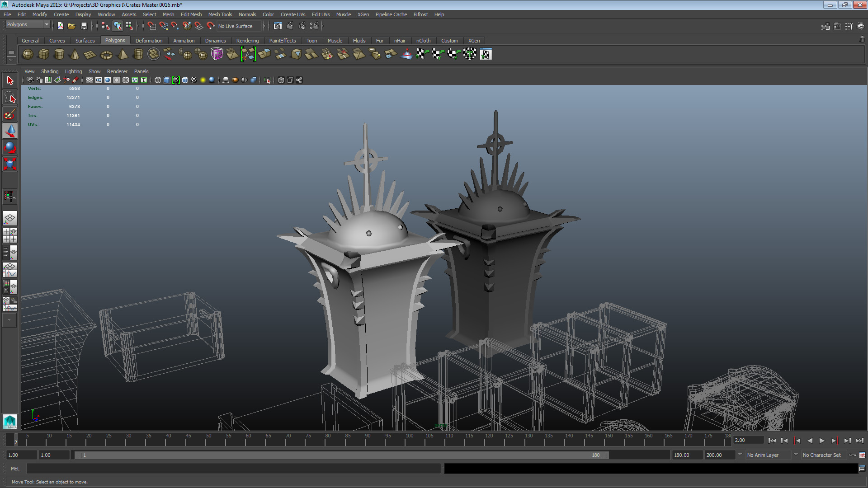
Task: Click the Snap to grids magnet icon
Action: click(x=151, y=26)
